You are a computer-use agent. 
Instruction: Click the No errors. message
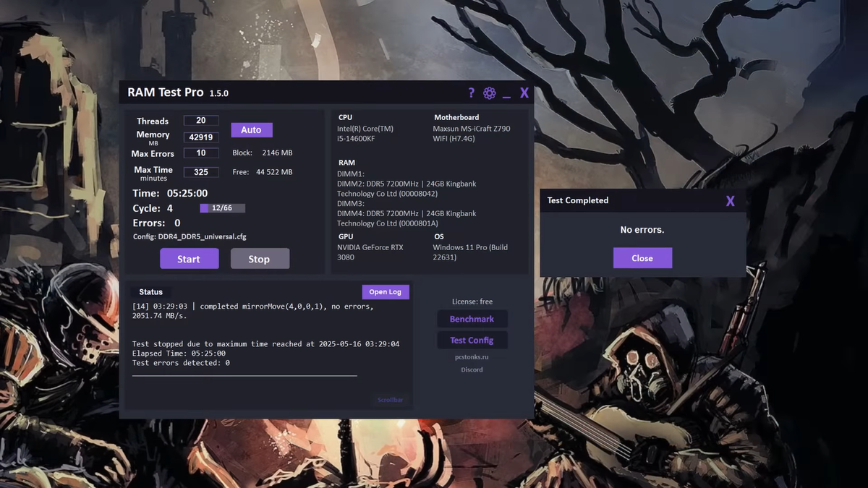(x=642, y=230)
